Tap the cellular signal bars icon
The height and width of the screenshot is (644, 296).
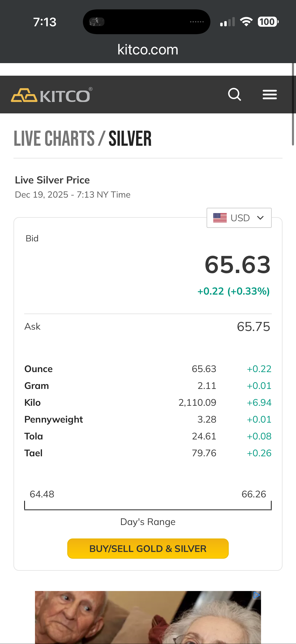click(227, 22)
